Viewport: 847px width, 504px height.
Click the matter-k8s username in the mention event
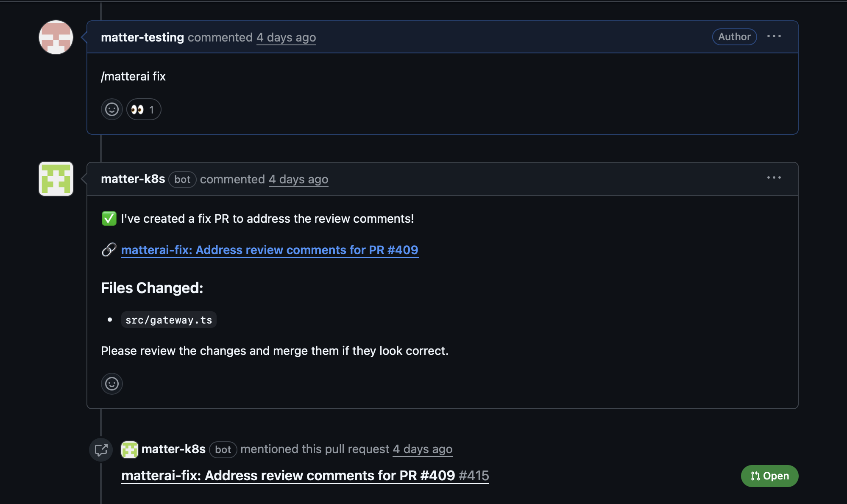(174, 449)
